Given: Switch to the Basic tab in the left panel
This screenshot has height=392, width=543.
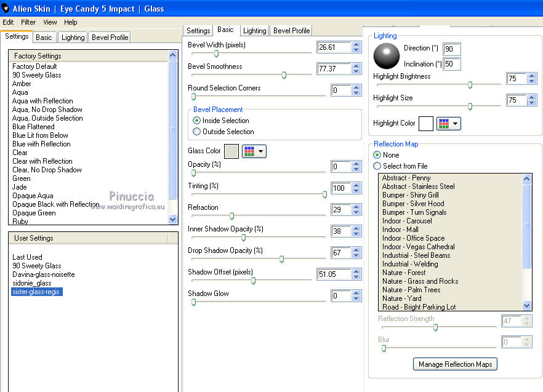Looking at the screenshot, I should (44, 38).
